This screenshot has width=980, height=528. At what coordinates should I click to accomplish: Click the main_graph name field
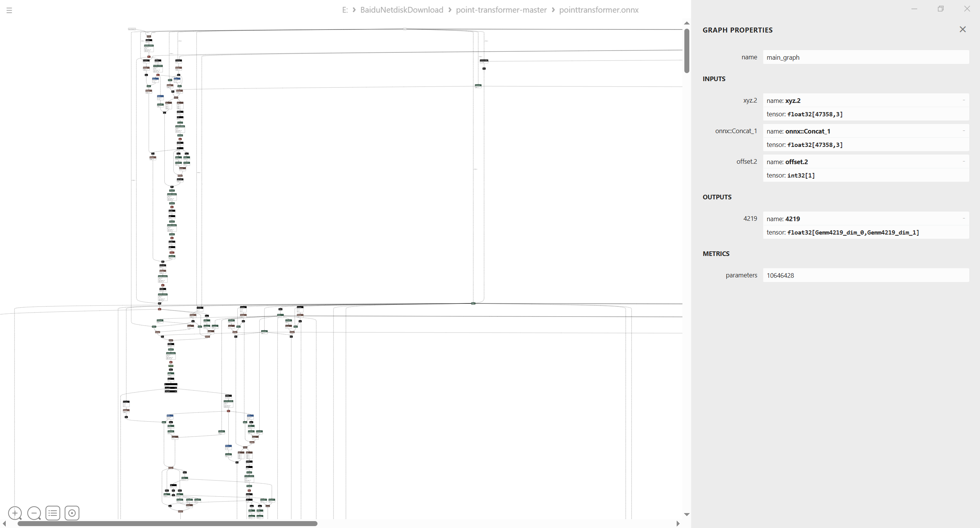(x=865, y=57)
